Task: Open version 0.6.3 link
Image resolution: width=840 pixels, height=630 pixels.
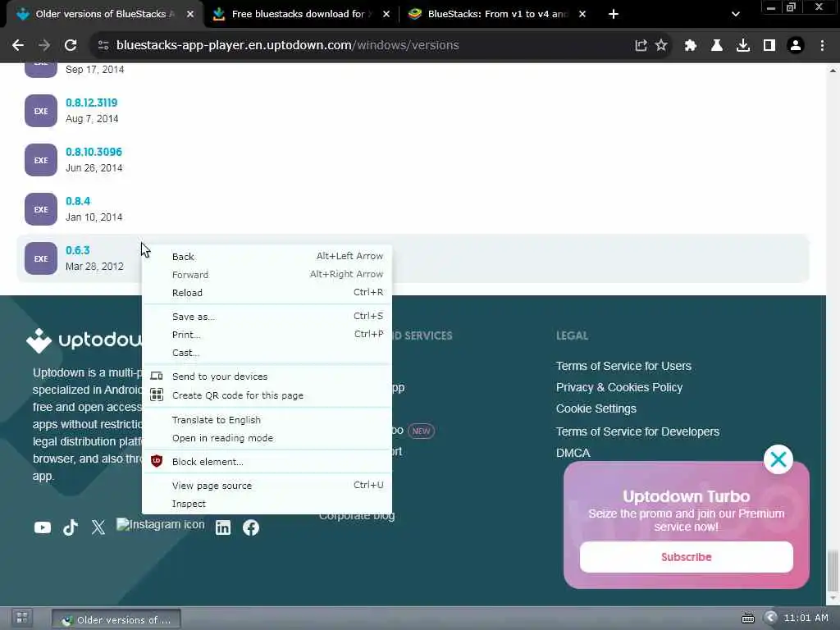Action: [78, 250]
